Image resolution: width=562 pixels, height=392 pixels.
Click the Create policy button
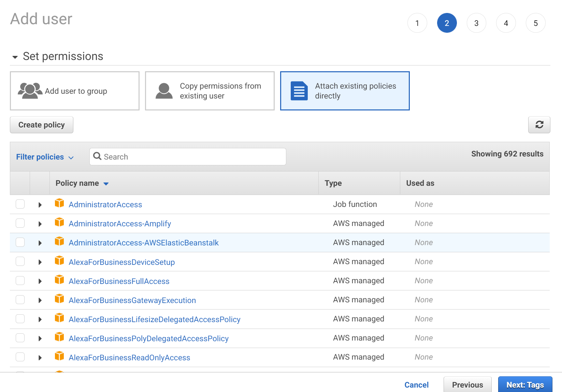point(42,125)
